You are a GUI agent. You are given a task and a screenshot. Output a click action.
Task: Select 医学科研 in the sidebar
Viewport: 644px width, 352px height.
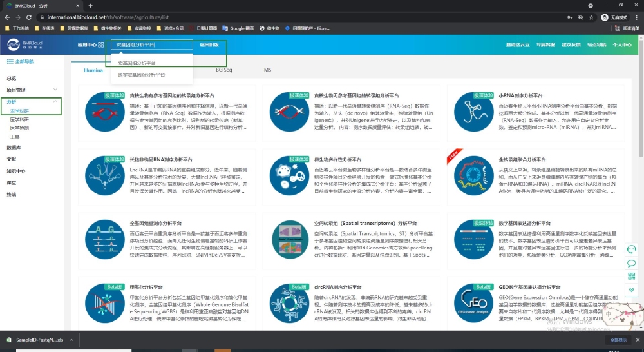(x=19, y=119)
